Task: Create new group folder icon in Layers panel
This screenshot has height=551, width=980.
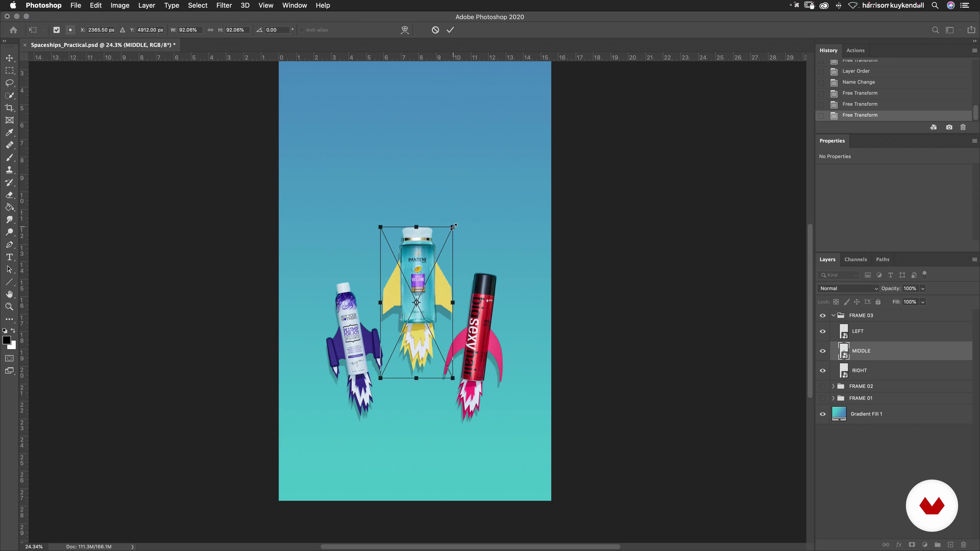Action: pyautogui.click(x=937, y=545)
